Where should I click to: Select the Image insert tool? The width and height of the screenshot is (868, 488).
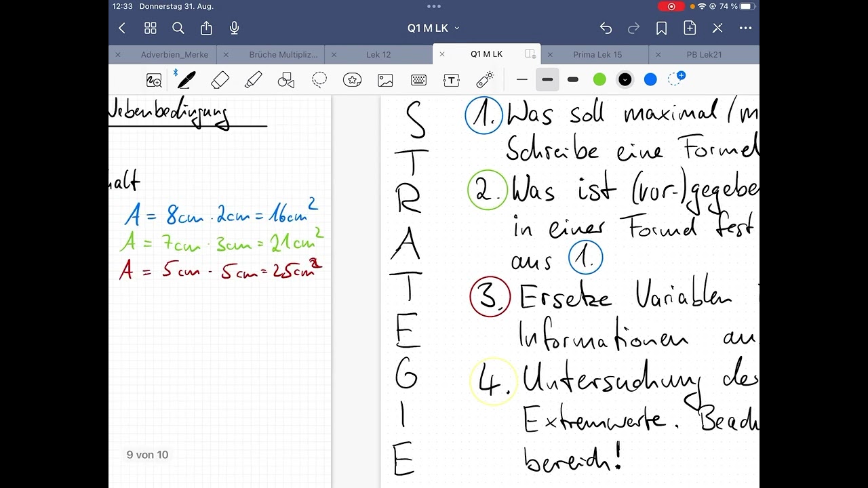click(385, 80)
